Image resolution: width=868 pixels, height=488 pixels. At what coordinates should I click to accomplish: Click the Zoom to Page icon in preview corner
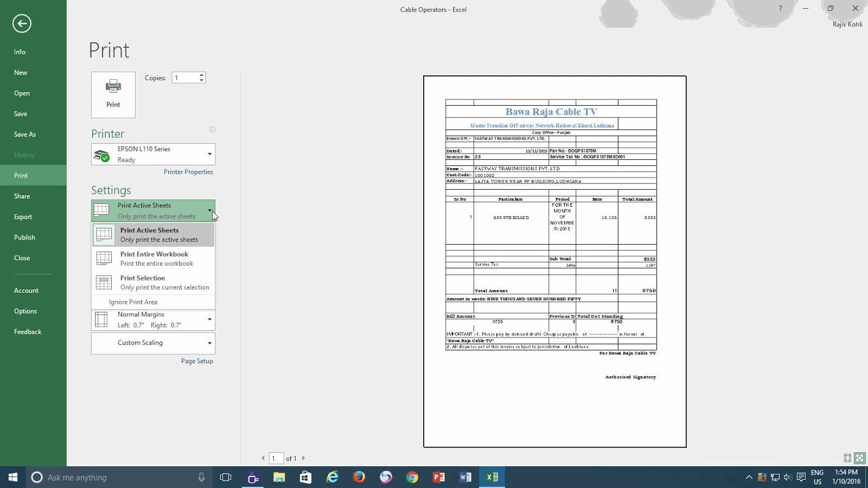pyautogui.click(x=860, y=458)
